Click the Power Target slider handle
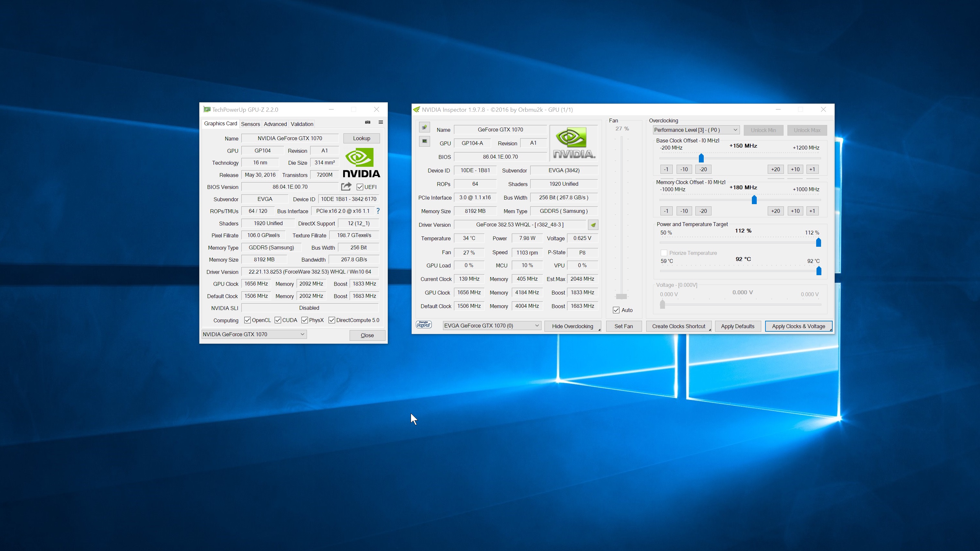Screen dimensions: 980x551 click(x=819, y=242)
